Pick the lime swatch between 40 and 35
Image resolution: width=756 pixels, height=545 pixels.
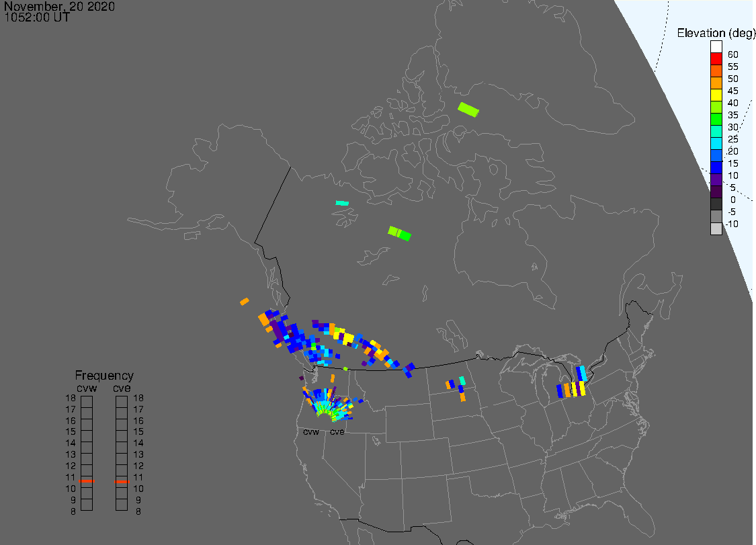(716, 107)
